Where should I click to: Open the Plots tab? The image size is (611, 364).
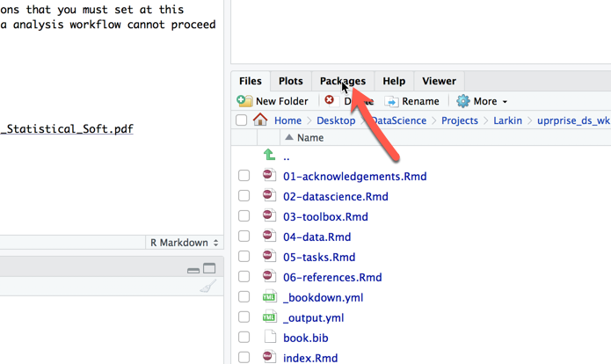(291, 81)
